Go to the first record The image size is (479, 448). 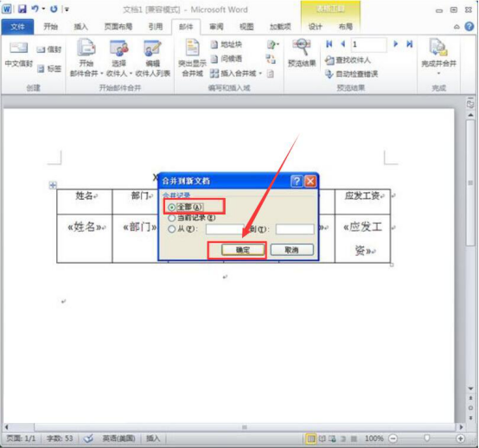click(x=329, y=44)
